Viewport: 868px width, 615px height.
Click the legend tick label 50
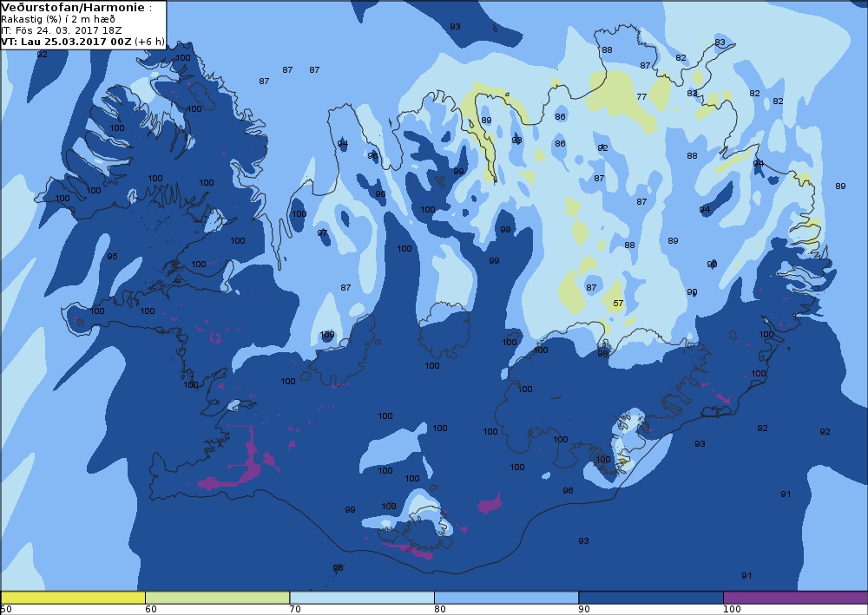click(6, 610)
